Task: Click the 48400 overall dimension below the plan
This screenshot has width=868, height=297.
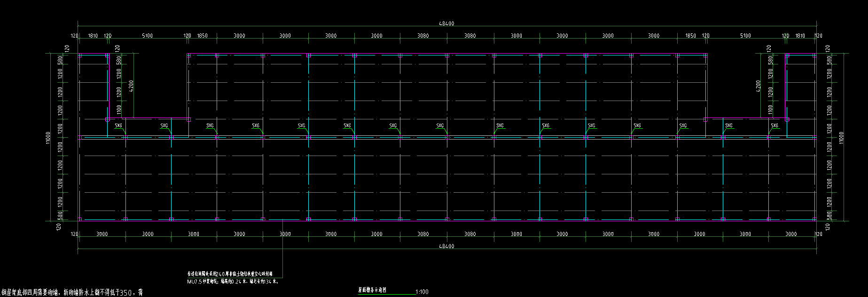Action: tap(446, 246)
